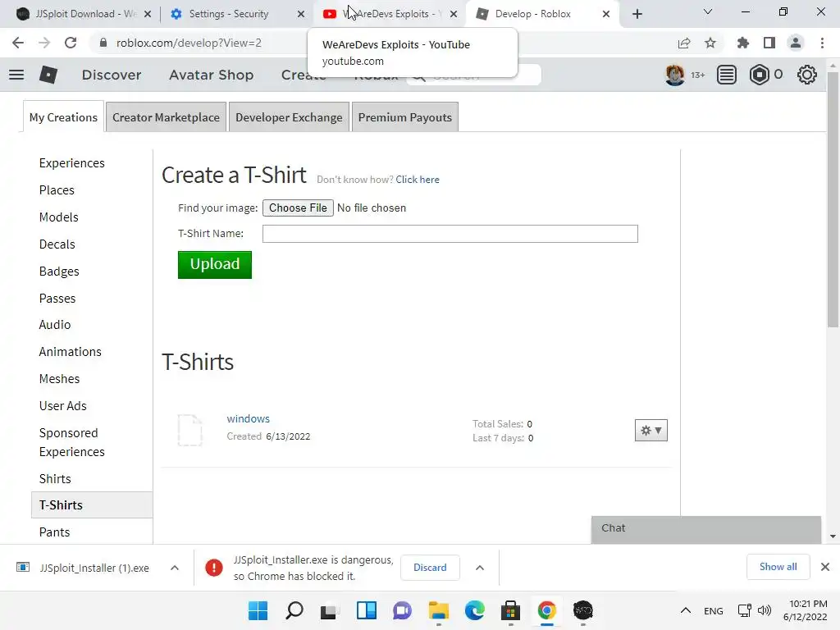Click the address bar URL
This screenshot has width=840, height=630.
pos(189,43)
